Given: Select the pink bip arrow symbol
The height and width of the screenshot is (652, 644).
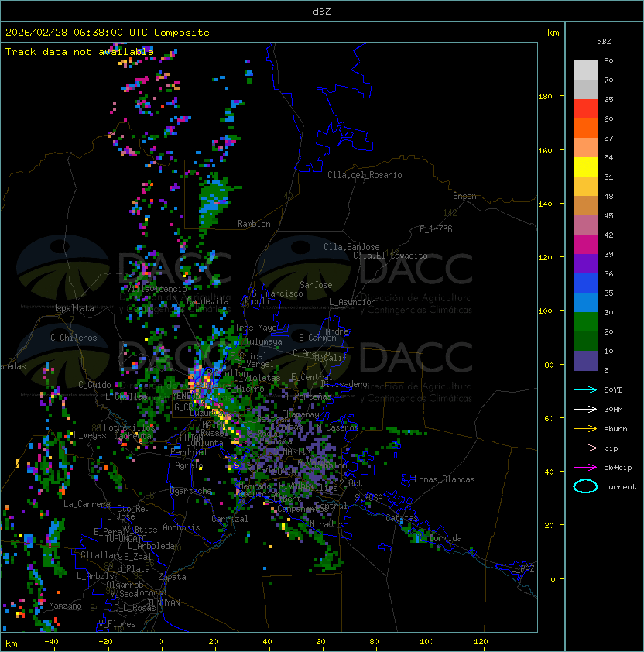Looking at the screenshot, I should 585,448.
